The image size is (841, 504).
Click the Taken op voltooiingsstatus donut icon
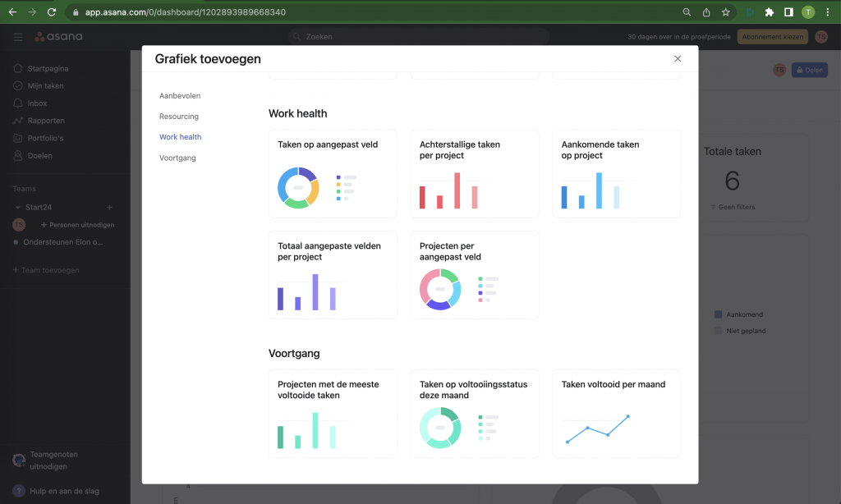440,428
